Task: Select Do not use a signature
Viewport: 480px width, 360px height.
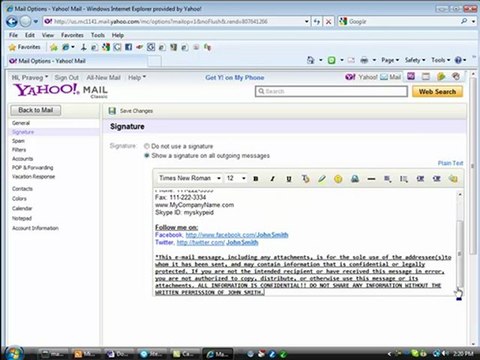Action: tap(146, 146)
